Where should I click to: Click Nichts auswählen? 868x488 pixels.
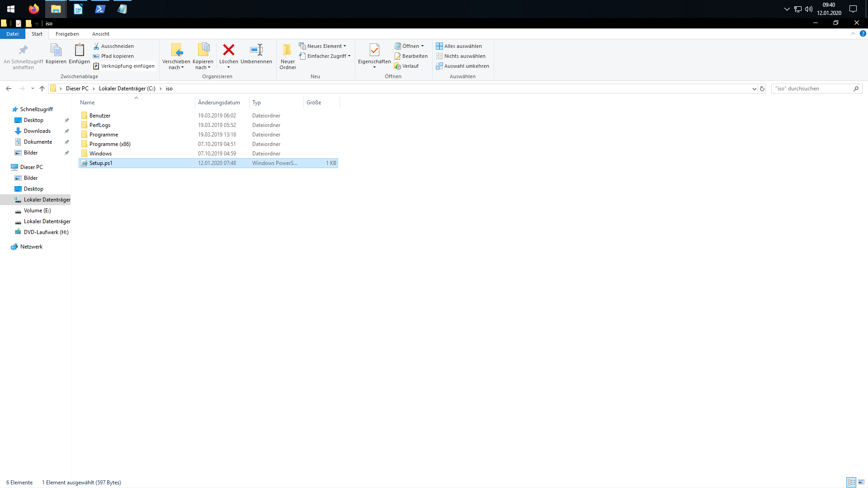461,56
